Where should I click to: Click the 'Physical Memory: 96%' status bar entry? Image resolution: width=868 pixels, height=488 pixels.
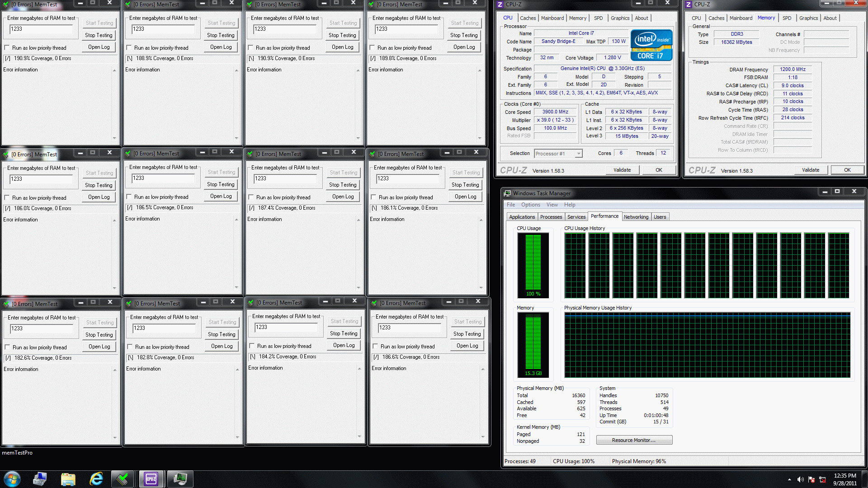coord(639,461)
